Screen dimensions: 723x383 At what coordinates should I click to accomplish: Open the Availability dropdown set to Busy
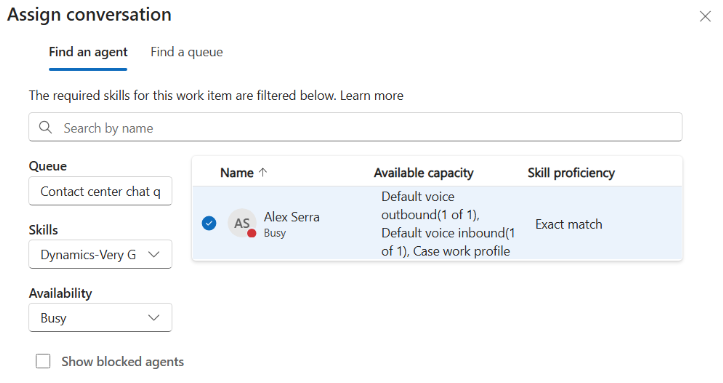click(100, 318)
